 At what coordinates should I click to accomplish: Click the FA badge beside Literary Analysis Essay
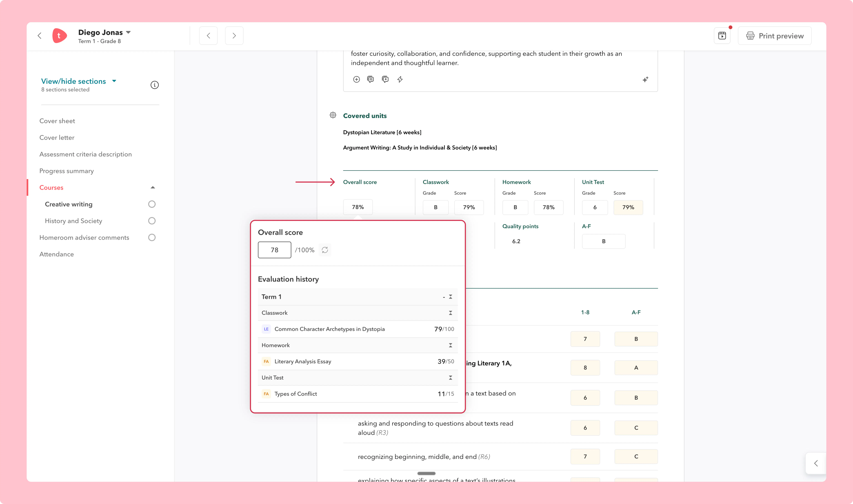tap(266, 361)
